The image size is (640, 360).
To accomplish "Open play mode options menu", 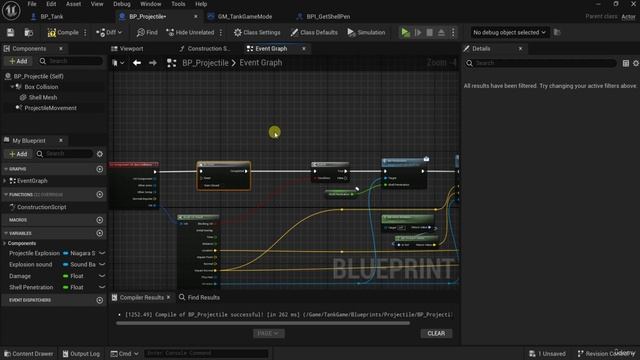I will pyautogui.click(x=453, y=32).
